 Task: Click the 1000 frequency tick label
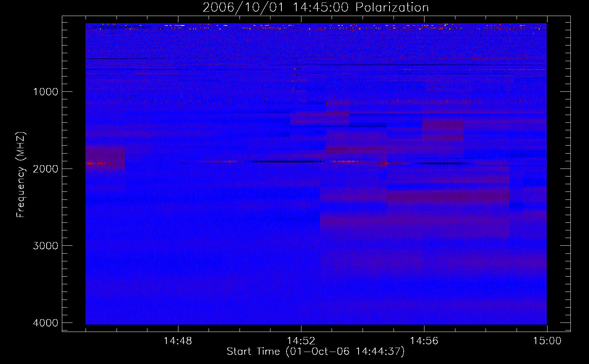tap(46, 91)
